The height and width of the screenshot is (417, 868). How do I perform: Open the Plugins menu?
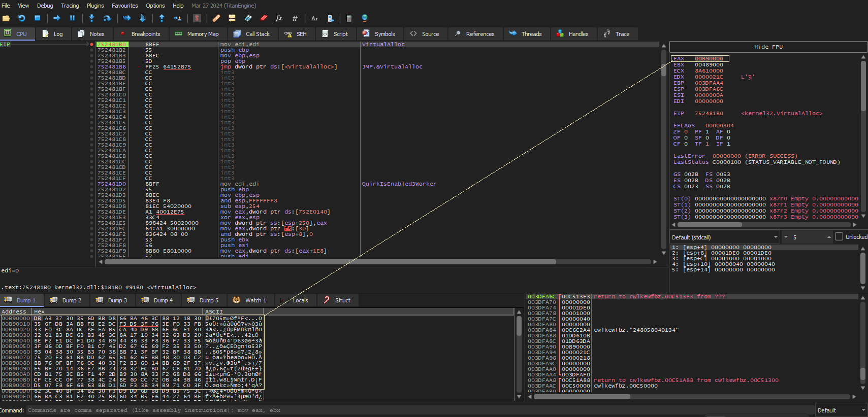(95, 6)
